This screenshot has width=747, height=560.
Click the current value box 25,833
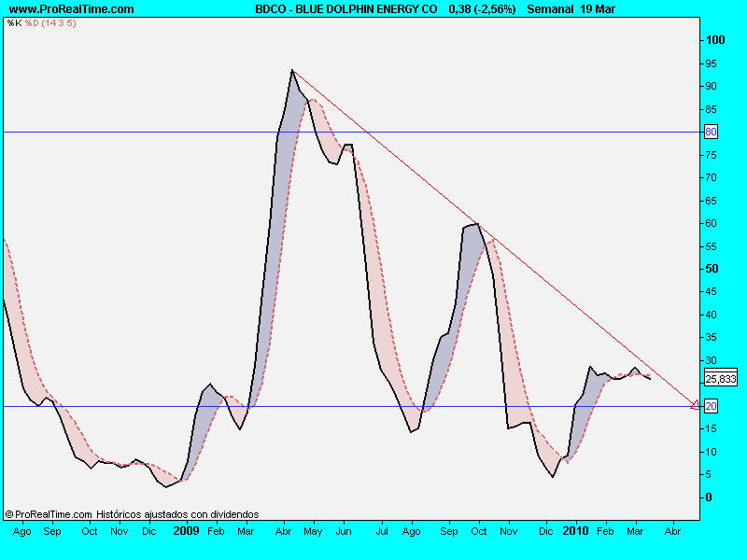tap(721, 379)
